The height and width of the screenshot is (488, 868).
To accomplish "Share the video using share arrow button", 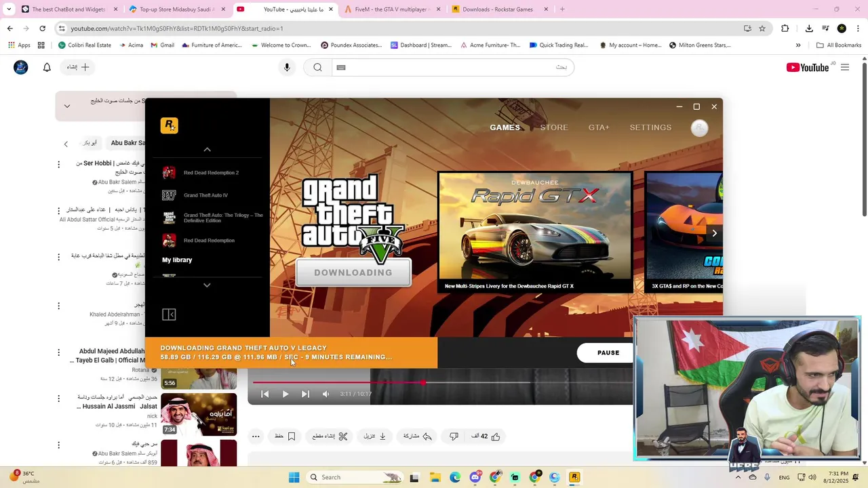I will click(x=418, y=436).
